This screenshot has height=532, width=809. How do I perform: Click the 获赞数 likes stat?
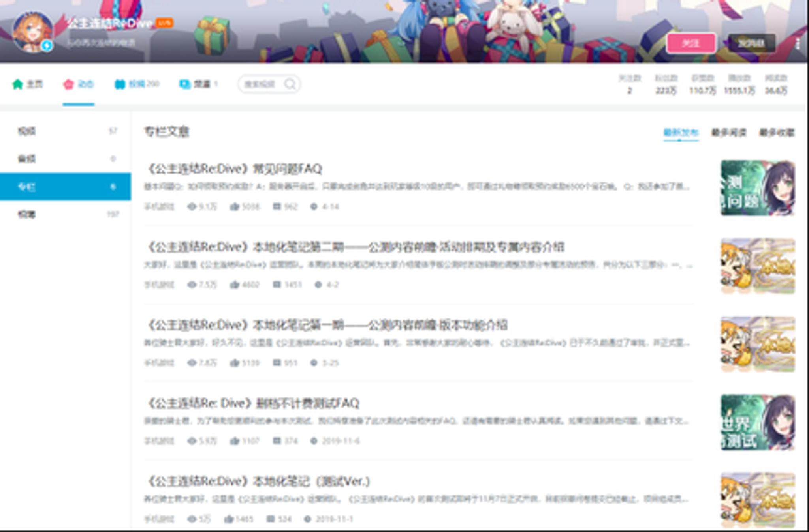click(x=703, y=84)
